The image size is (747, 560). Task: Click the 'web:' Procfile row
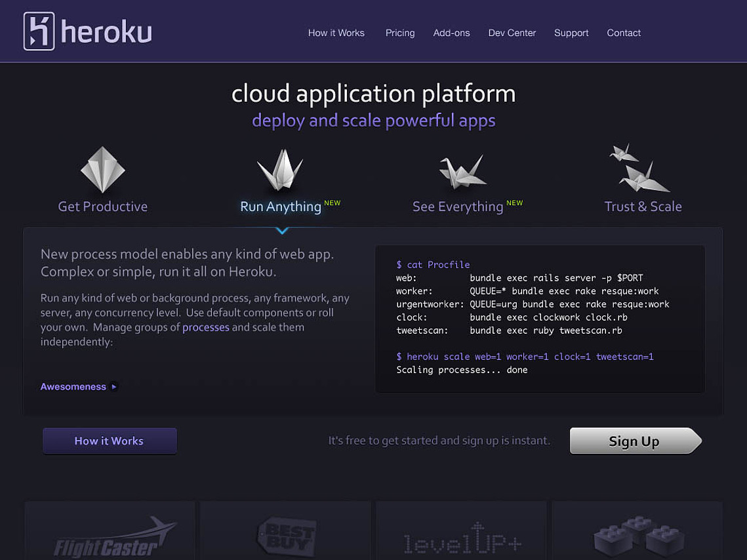pos(520,278)
